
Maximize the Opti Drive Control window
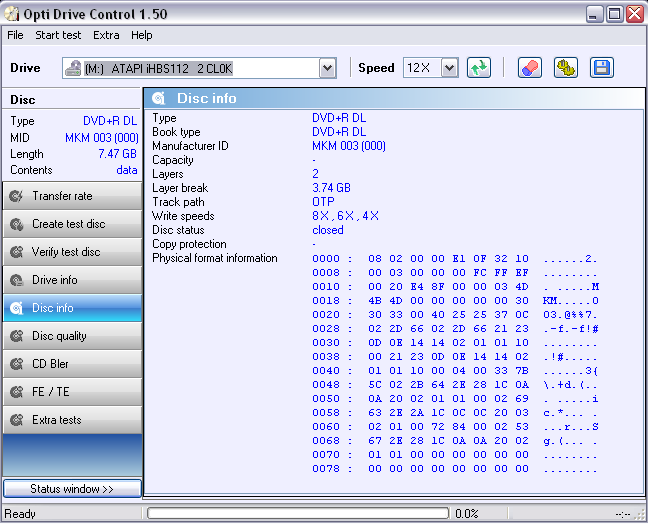pyautogui.click(x=615, y=14)
